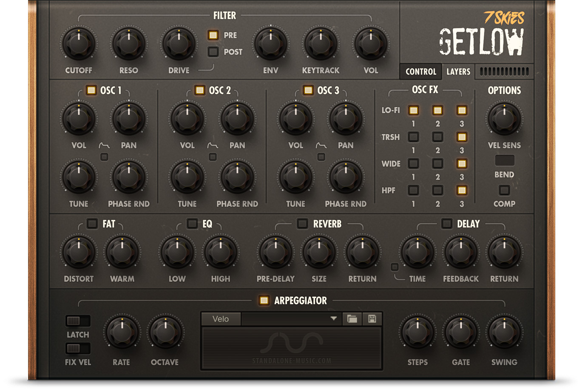The width and height of the screenshot is (585, 392).
Task: Enable the DELAY effect
Action: [446, 224]
